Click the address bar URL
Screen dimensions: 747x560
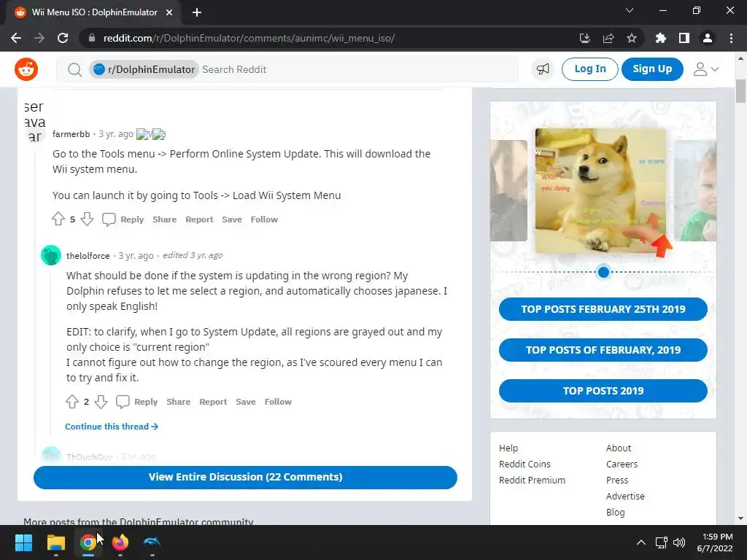tap(249, 38)
